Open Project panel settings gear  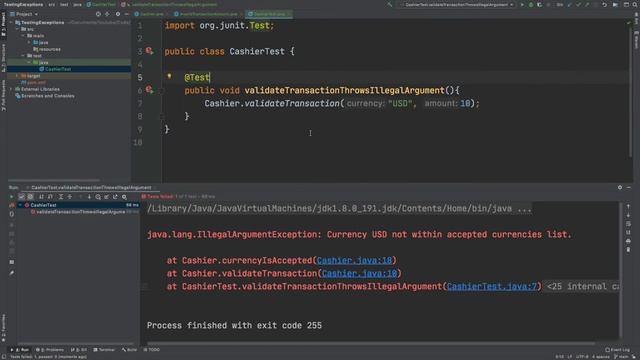[x=118, y=14]
